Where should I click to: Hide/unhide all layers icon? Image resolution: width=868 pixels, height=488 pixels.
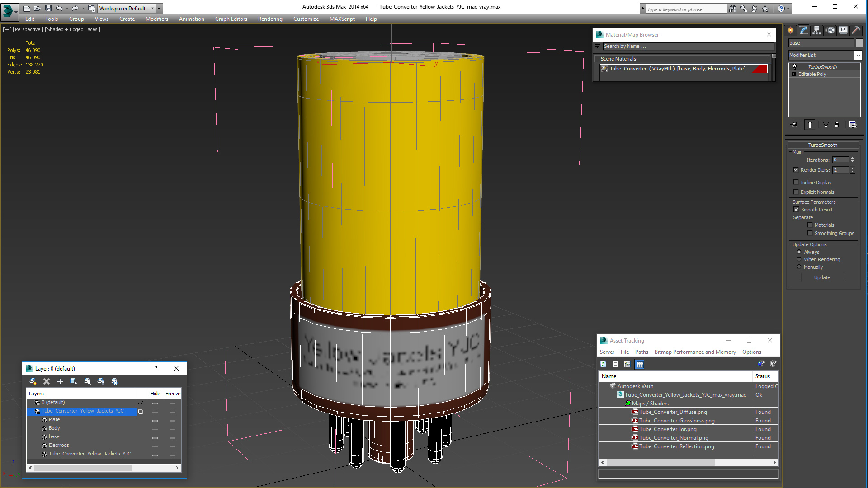point(101,381)
